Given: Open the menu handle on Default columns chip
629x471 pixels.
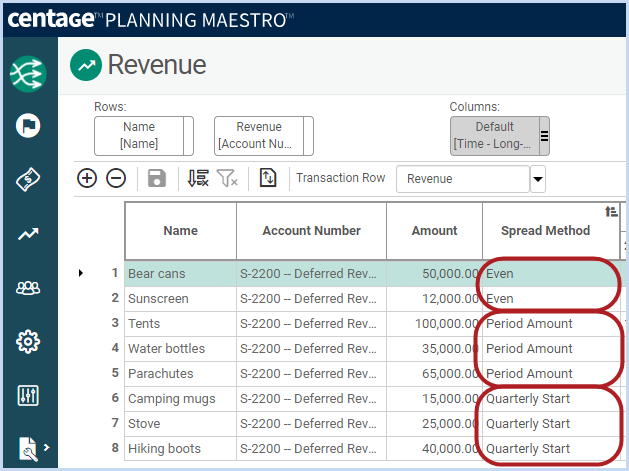Looking at the screenshot, I should (544, 136).
